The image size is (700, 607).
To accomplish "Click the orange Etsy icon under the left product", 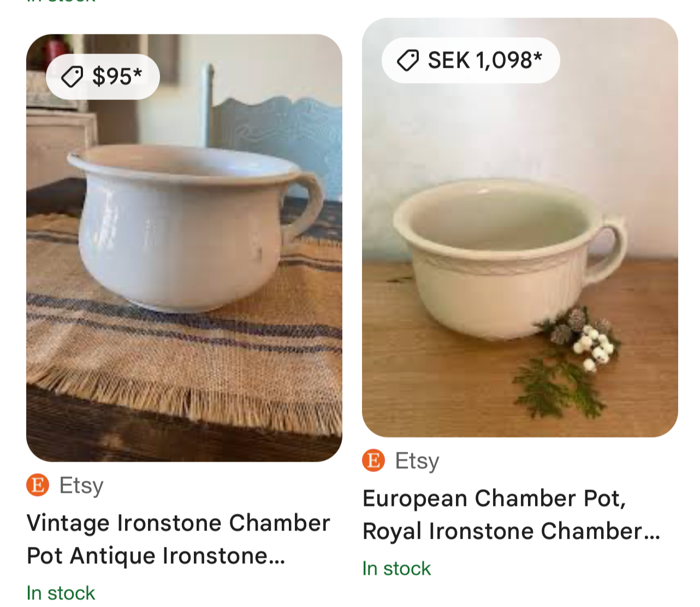I will [37, 485].
